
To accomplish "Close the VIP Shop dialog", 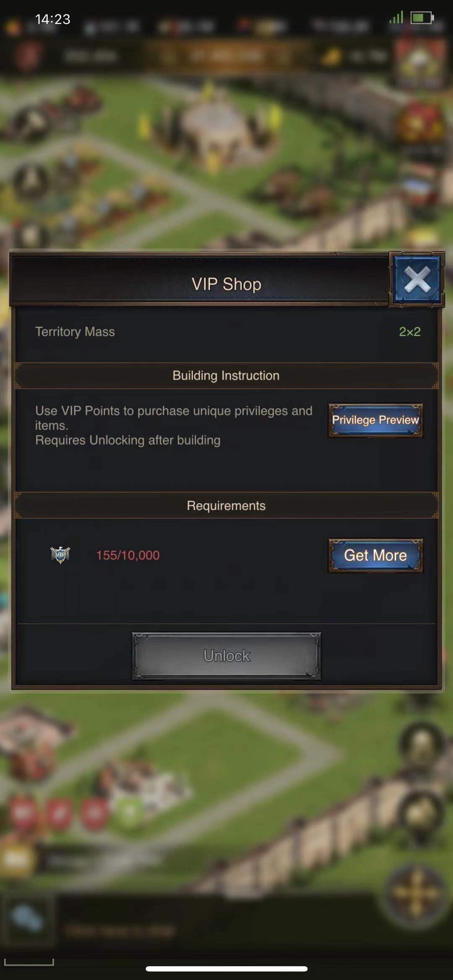I will pyautogui.click(x=417, y=279).
